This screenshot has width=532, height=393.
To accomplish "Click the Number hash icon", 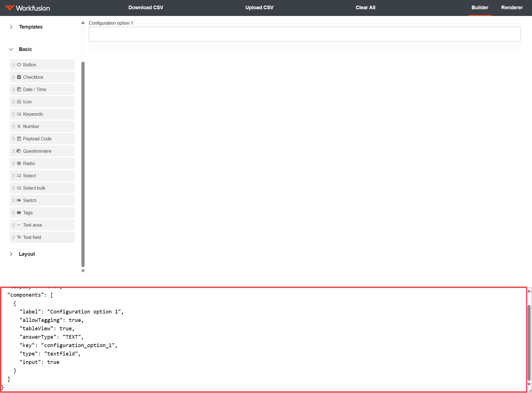I will [19, 126].
